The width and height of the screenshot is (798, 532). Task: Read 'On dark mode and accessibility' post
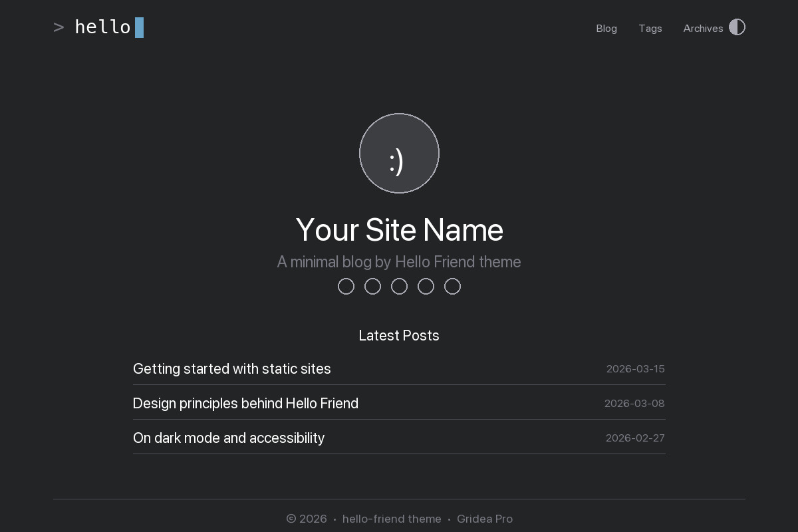[229, 438]
